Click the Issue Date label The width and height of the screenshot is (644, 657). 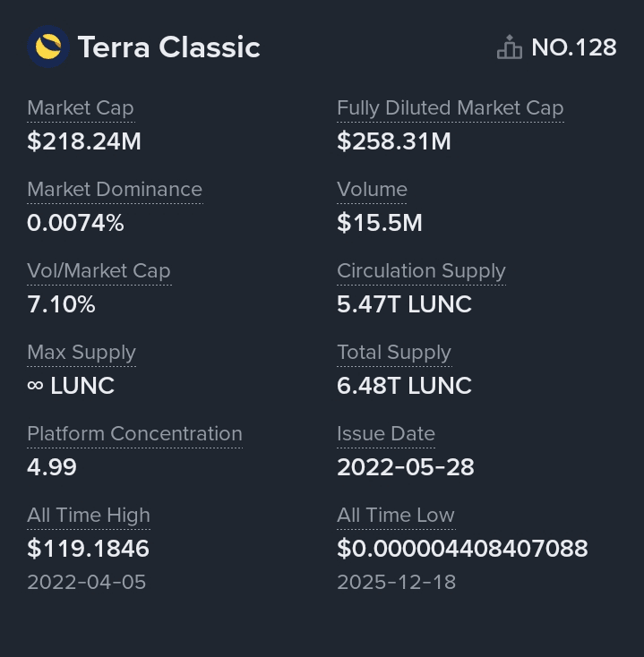386,434
